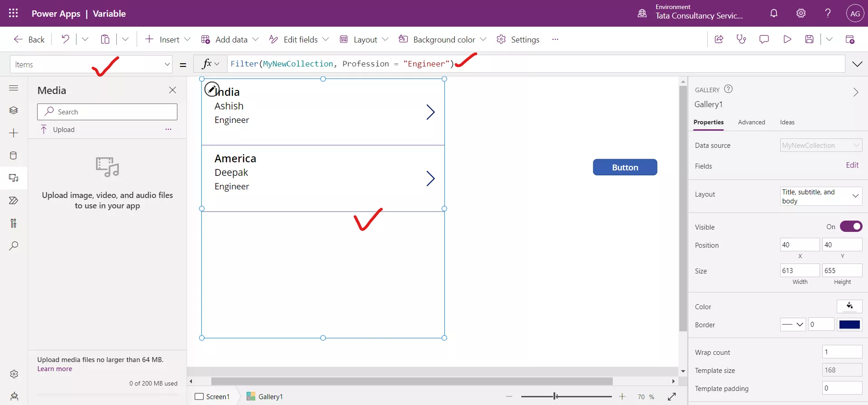The height and width of the screenshot is (405, 868).
Task: Click the Media search box
Action: [107, 112]
